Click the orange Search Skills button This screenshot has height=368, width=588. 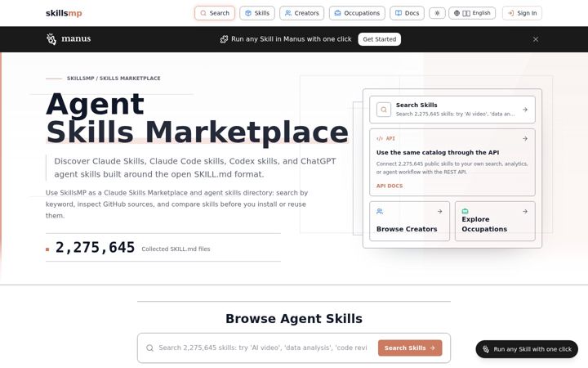pyautogui.click(x=410, y=348)
